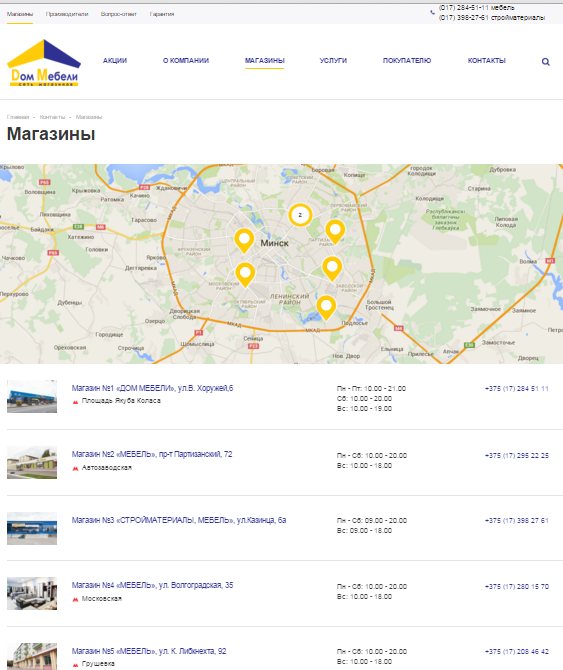Click Площадь Якуба Коласа metro text
Screen dimensions: 563x670
click(x=121, y=401)
